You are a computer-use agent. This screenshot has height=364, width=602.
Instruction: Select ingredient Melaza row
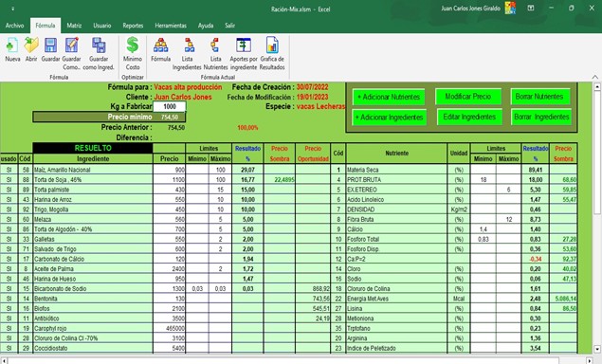(x=93, y=220)
